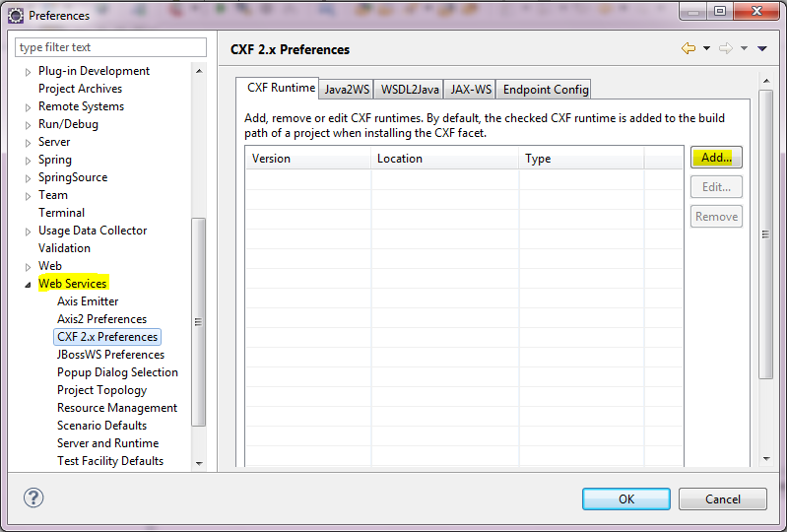Click the Edit... button
The height and width of the screenshot is (532, 787).
pos(716,187)
